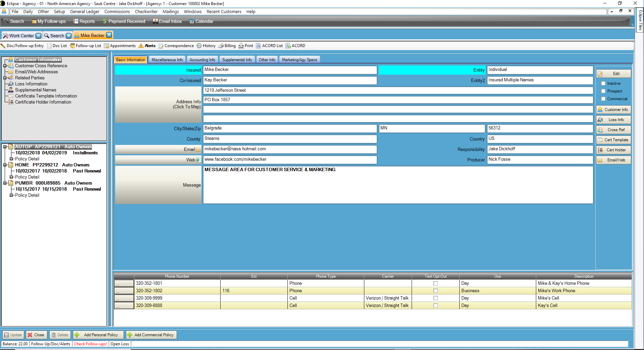Close the Mike Becker tab with its X
Screen dimensions: 644x350
point(109,35)
